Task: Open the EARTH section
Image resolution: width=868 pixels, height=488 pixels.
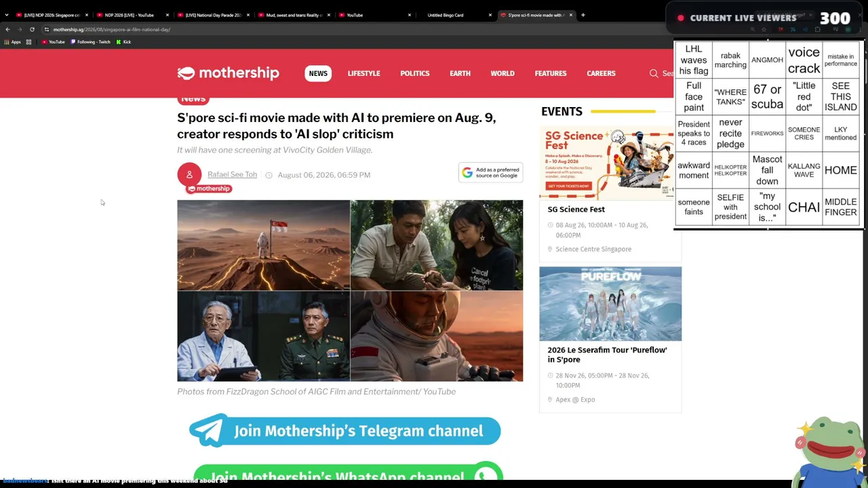Action: point(460,73)
